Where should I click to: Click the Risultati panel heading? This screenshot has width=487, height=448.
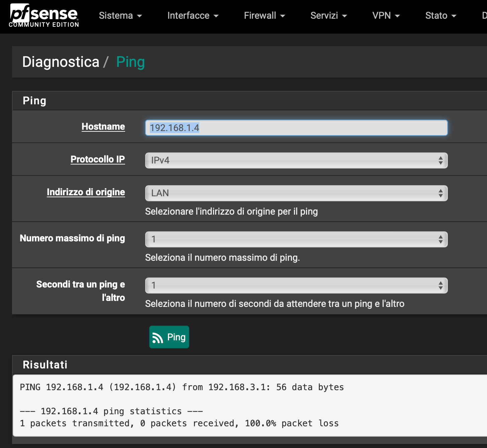pyautogui.click(x=45, y=365)
